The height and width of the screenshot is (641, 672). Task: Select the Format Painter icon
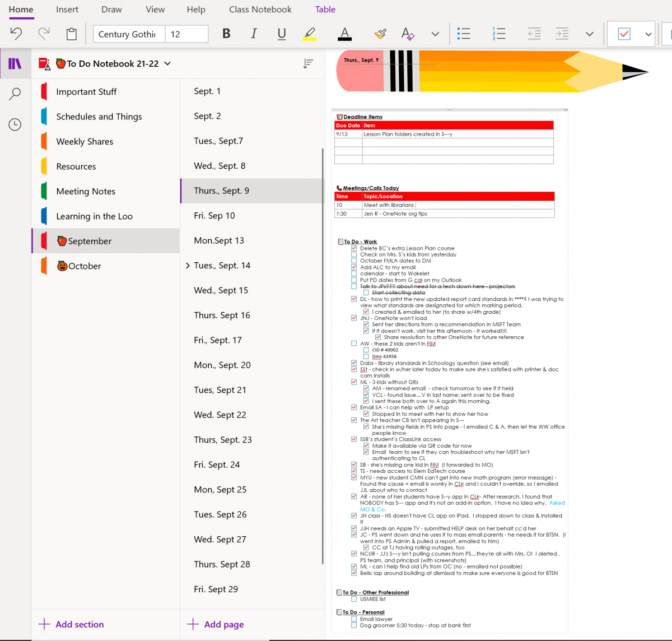[380, 34]
